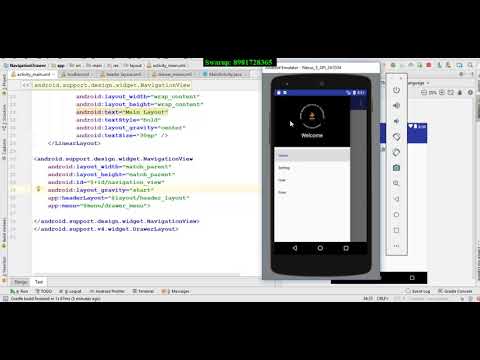Open the Logcat tool window button
This screenshot has width=480, height=360.
70,291
